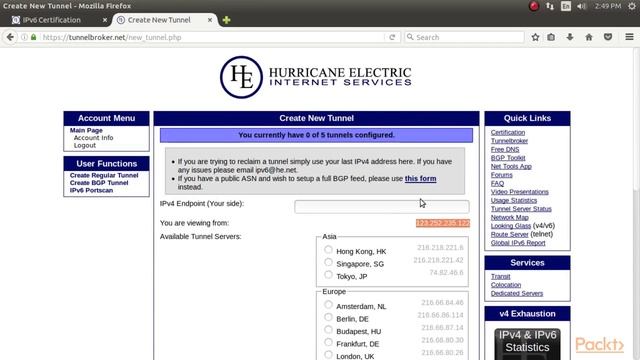
Task: Open the Tunnel Server Status link
Action: click(521, 209)
